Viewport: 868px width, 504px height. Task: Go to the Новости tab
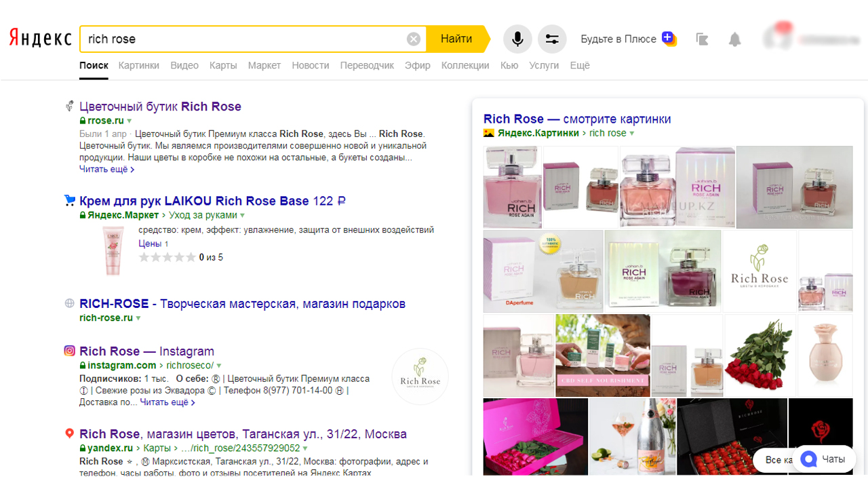(x=311, y=66)
